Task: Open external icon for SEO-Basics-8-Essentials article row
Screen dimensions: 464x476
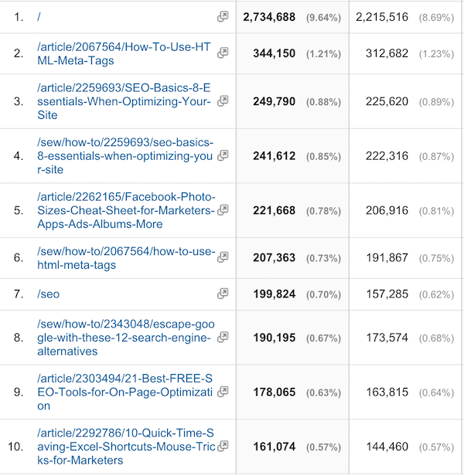Action: coord(223,100)
